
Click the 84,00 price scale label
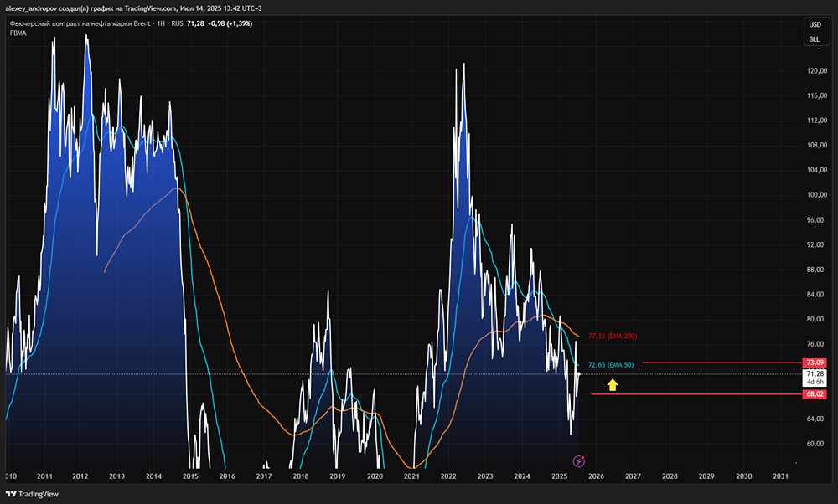coord(816,294)
